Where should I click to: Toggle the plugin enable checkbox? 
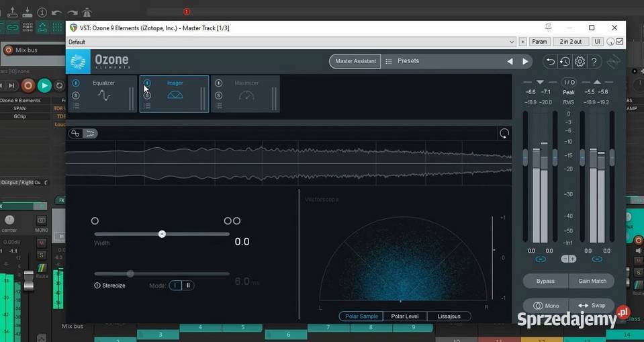pos(620,42)
